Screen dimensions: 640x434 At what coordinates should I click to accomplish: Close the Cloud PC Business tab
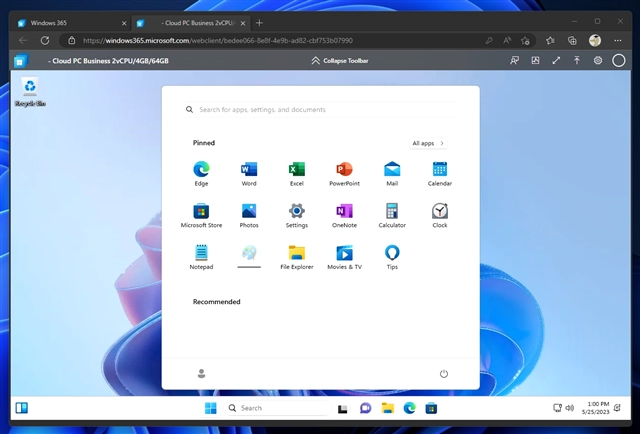point(243,23)
